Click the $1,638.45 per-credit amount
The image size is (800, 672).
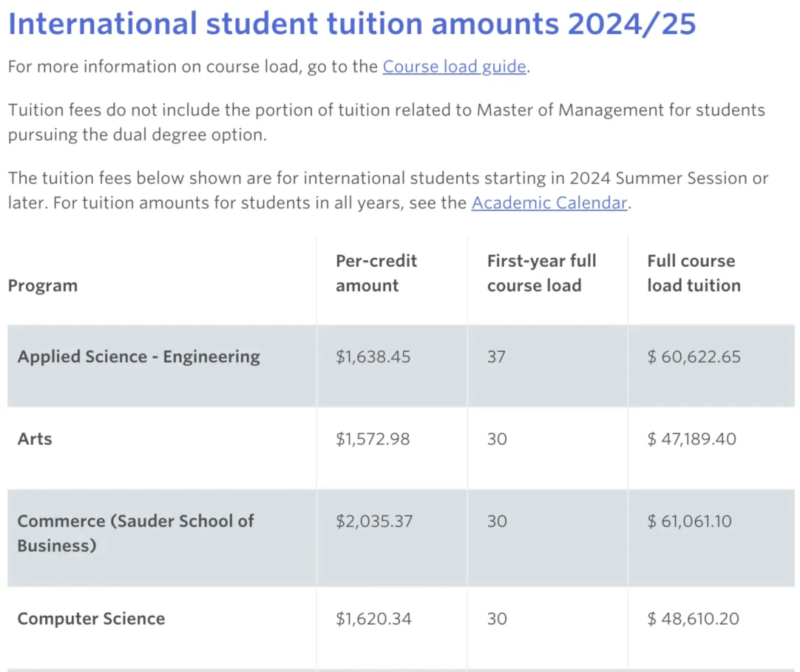click(373, 357)
